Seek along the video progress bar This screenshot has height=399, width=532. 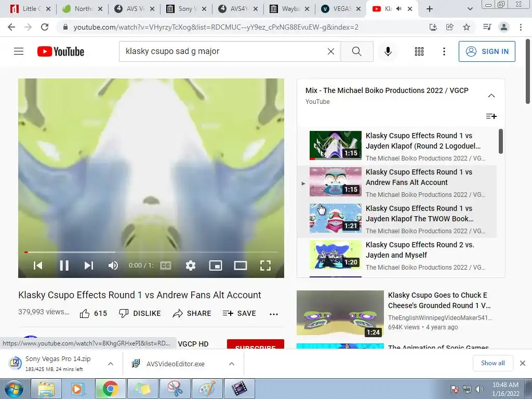pyautogui.click(x=151, y=252)
